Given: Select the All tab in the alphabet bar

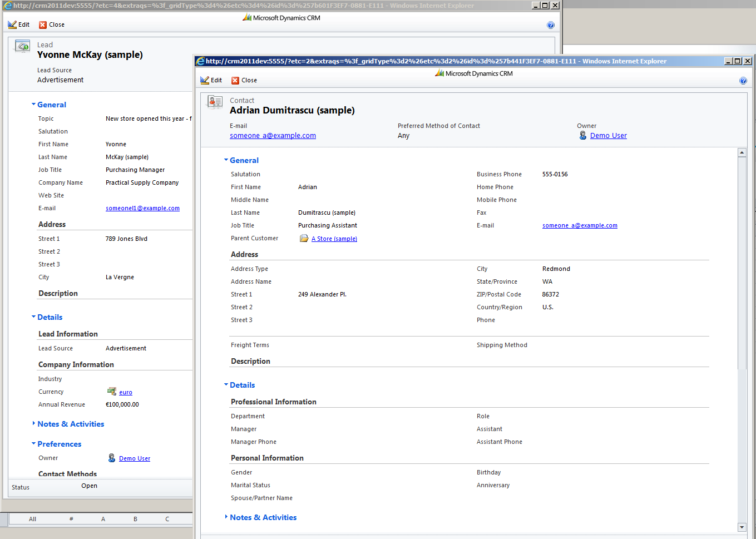Looking at the screenshot, I should (32, 518).
